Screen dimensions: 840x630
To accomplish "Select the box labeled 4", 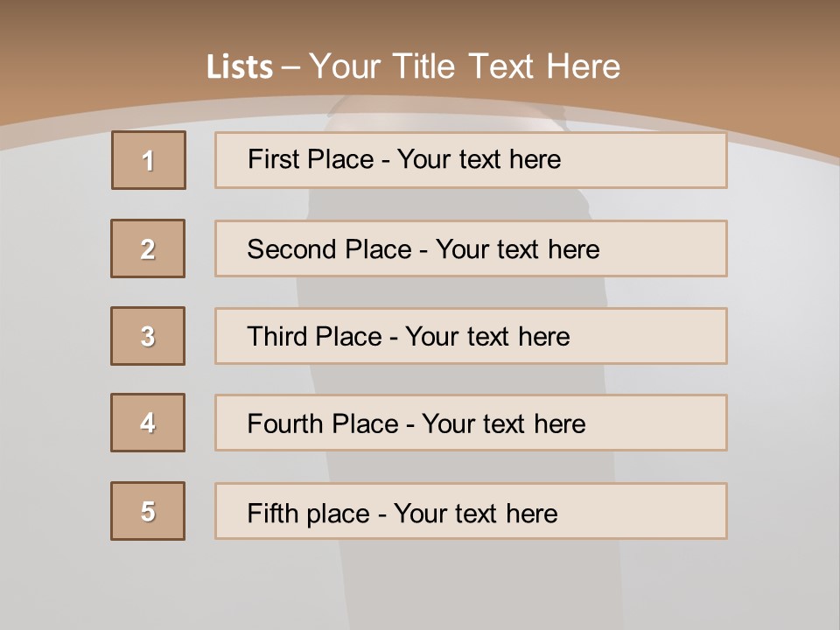I will (x=148, y=423).
